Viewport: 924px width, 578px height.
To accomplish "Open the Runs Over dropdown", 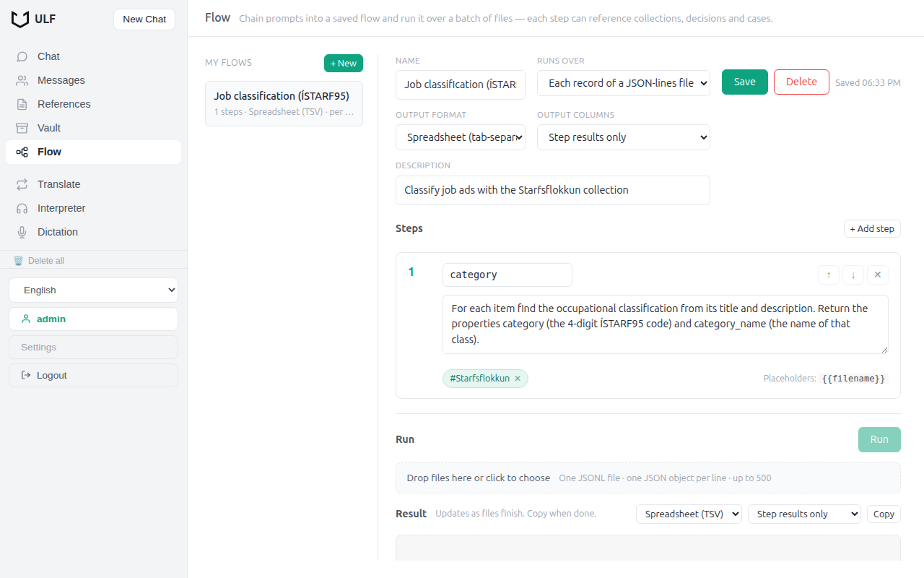I will coord(624,83).
